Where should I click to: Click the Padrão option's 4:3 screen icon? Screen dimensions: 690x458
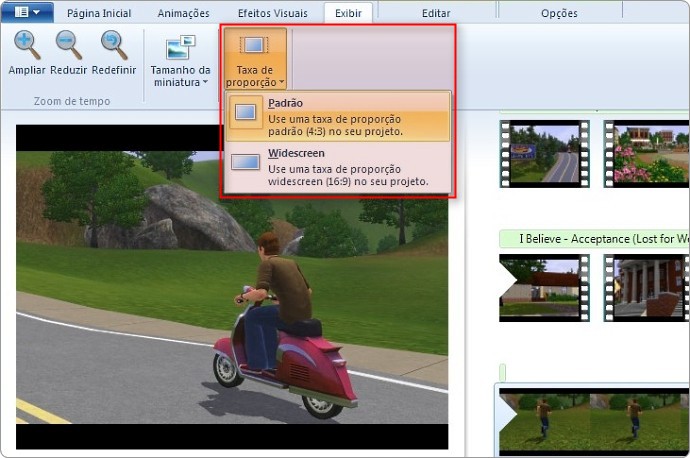[x=246, y=112]
